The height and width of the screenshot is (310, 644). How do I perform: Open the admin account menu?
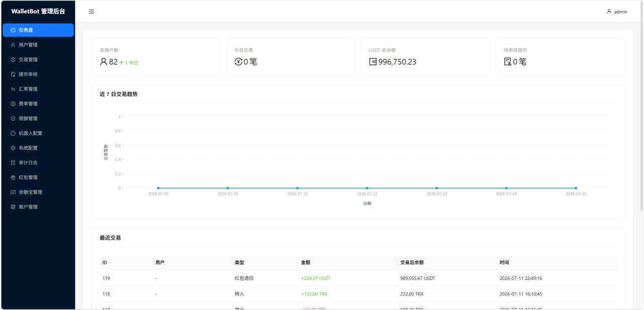pyautogui.click(x=617, y=12)
